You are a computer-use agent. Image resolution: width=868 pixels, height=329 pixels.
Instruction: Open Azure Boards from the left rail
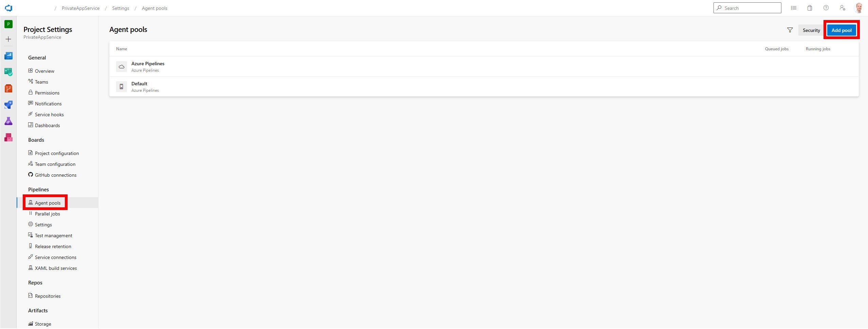pos(8,72)
